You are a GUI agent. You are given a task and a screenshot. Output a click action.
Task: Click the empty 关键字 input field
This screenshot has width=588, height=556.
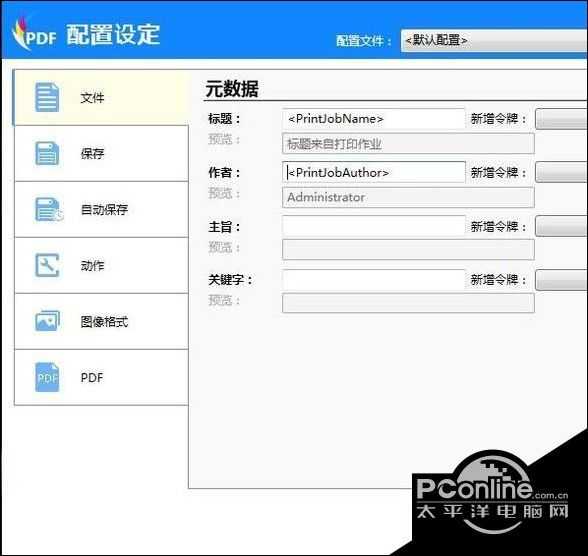point(374,279)
